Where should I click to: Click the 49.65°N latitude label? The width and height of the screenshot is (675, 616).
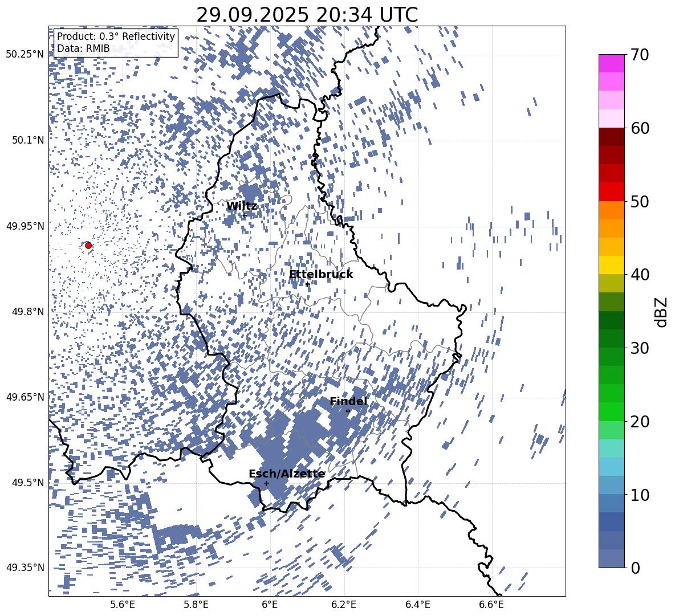(x=25, y=397)
